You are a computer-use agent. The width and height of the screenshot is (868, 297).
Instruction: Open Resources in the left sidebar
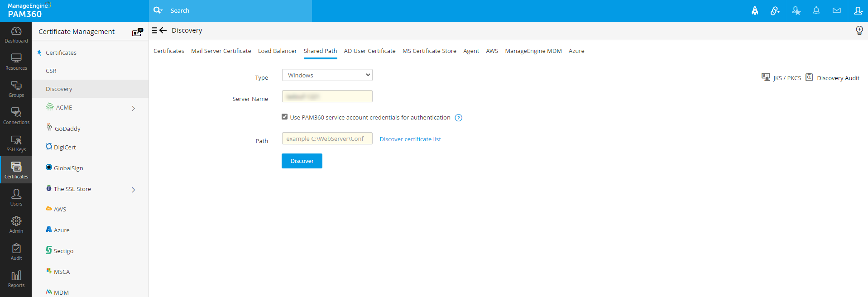(x=16, y=62)
